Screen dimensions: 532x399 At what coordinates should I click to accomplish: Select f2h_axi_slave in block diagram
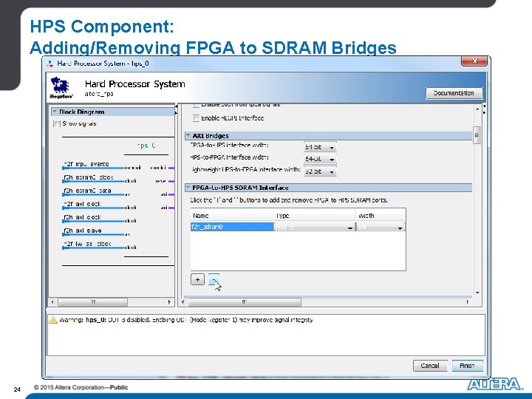(x=83, y=231)
